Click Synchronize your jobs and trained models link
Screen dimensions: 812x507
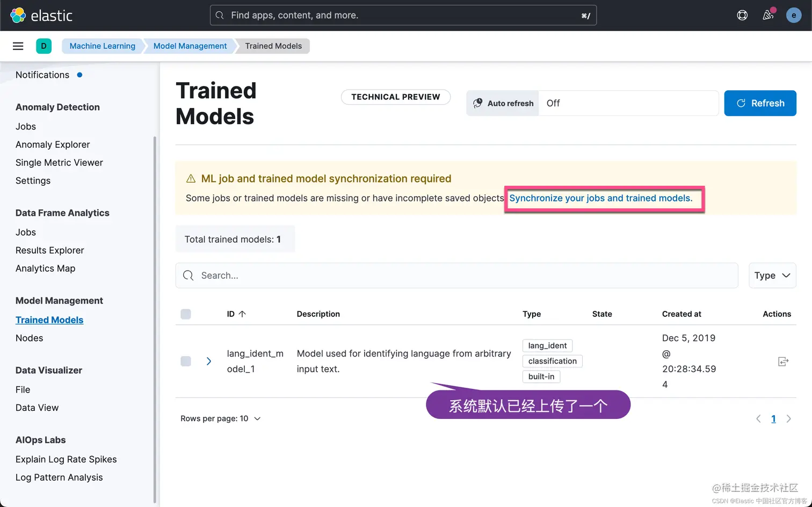pos(600,198)
